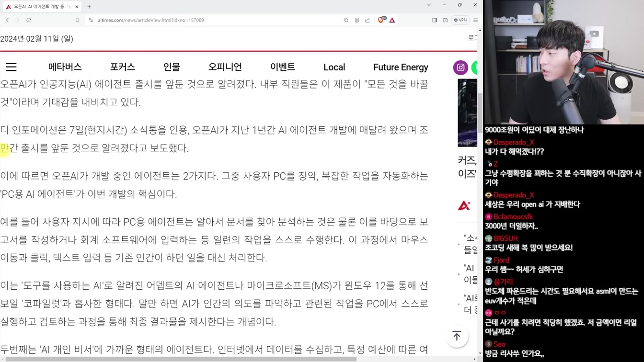Open the VPN button
This screenshot has width=644, height=362.
tap(460, 20)
